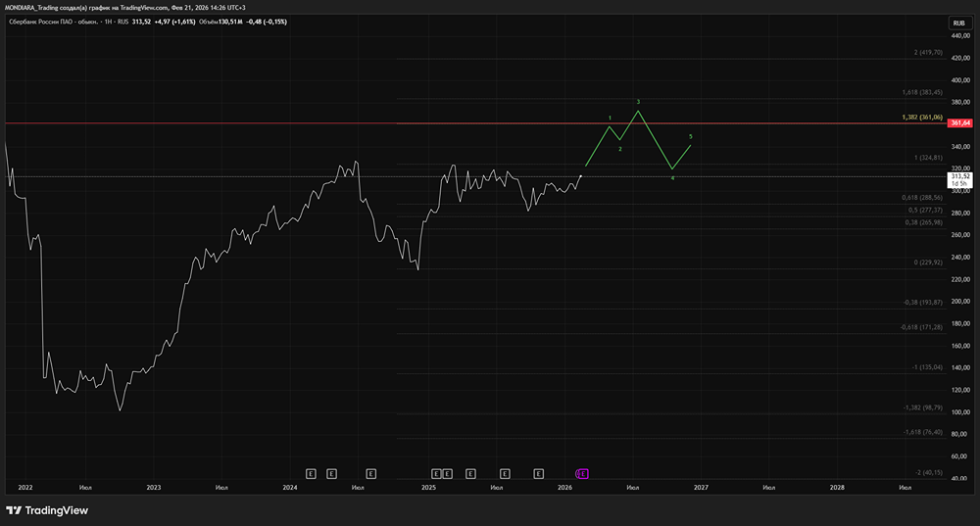This screenshot has height=526, width=980.
Task: Click green Elliott wave label 3
Action: tap(638, 102)
